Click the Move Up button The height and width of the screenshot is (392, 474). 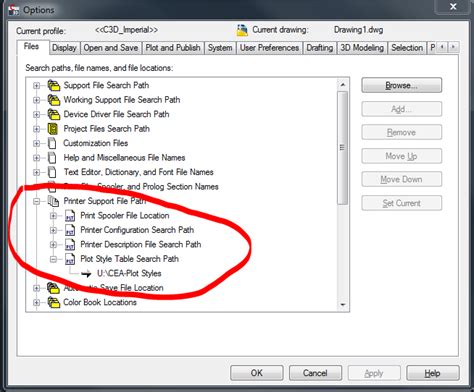point(402,156)
